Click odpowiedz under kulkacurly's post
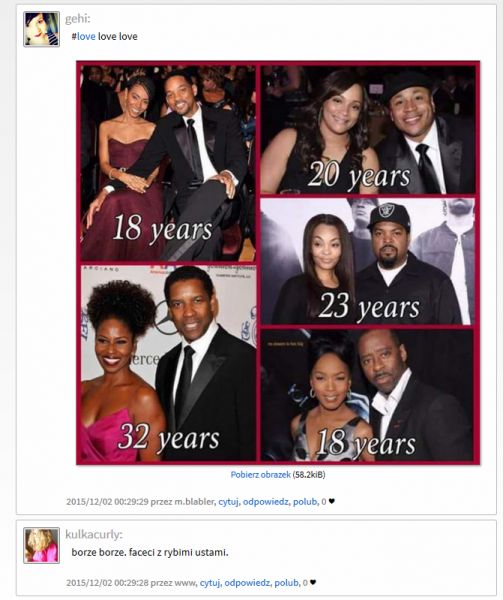The image size is (503, 600). pyautogui.click(x=247, y=582)
